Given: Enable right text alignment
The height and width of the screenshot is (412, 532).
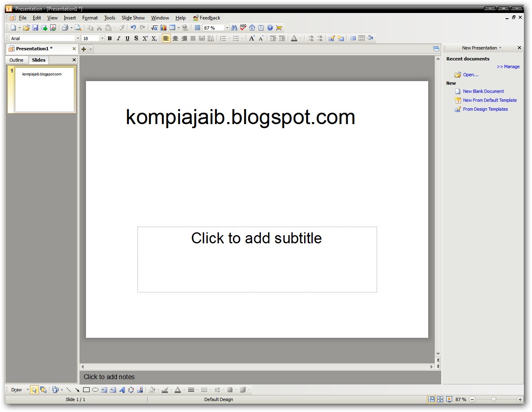Looking at the screenshot, I should point(184,38).
